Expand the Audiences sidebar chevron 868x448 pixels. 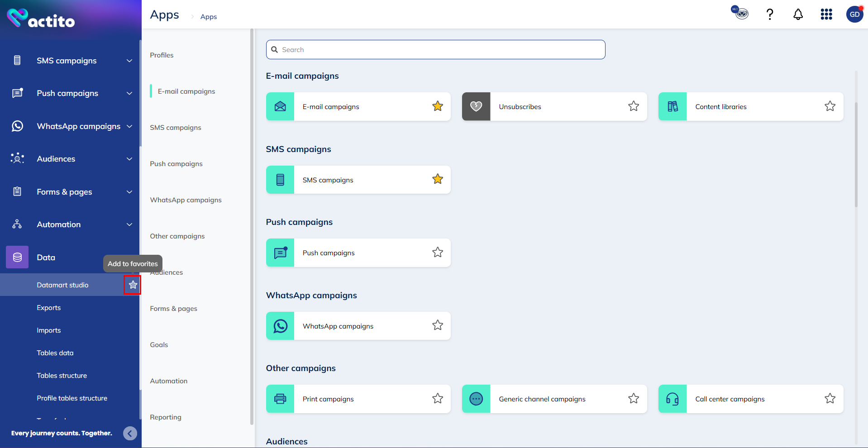(x=129, y=159)
